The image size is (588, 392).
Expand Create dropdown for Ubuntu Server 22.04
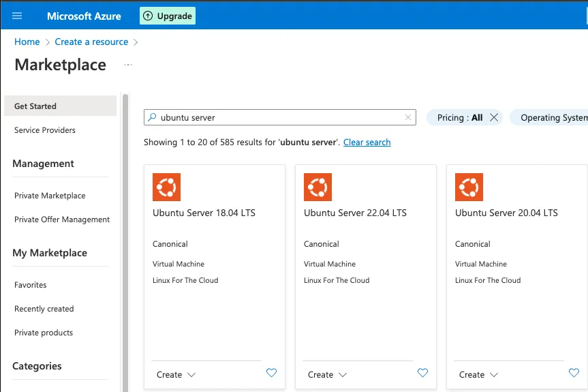tap(342, 374)
